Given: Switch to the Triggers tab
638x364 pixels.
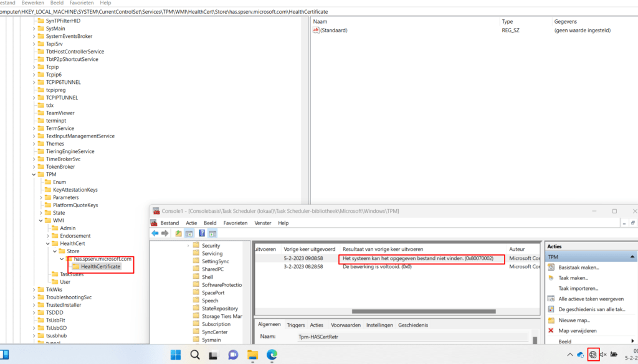Looking at the screenshot, I should [296, 325].
